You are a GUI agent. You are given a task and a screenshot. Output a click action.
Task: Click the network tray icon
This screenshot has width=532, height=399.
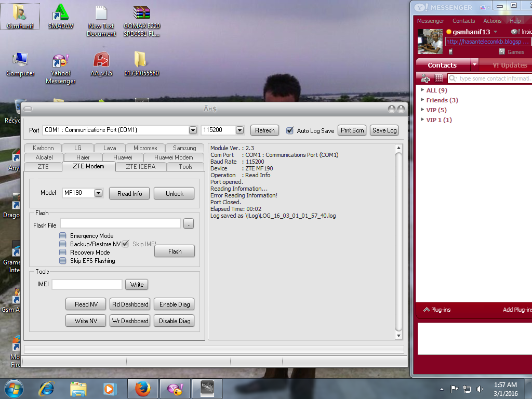click(x=467, y=389)
